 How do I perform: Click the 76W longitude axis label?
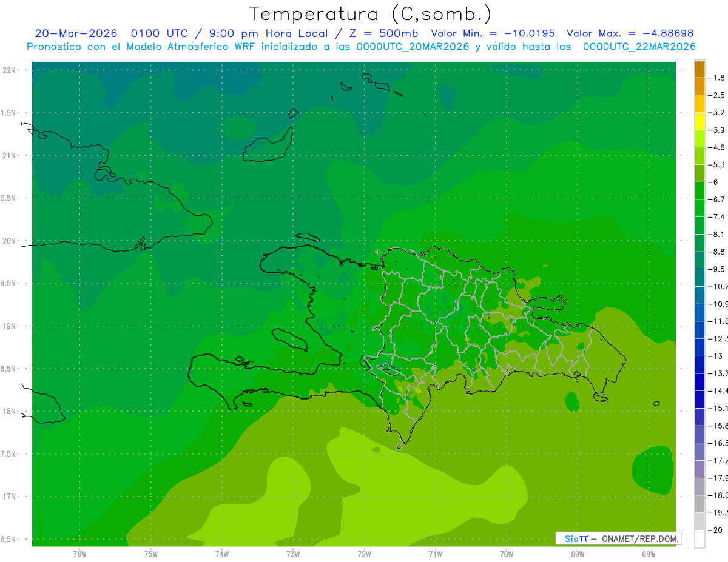[79, 554]
